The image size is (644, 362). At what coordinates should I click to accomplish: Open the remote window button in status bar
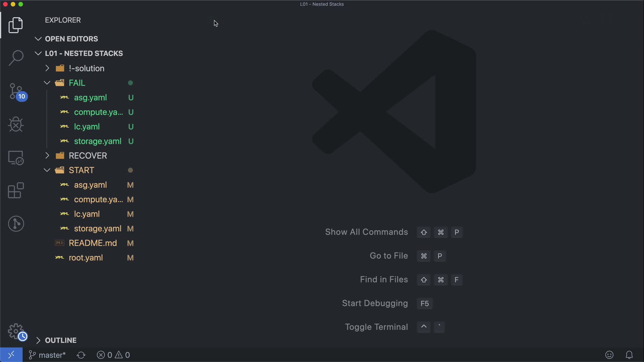11,355
